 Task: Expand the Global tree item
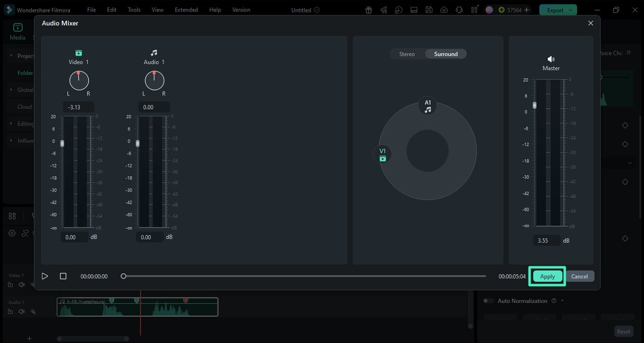click(11, 90)
